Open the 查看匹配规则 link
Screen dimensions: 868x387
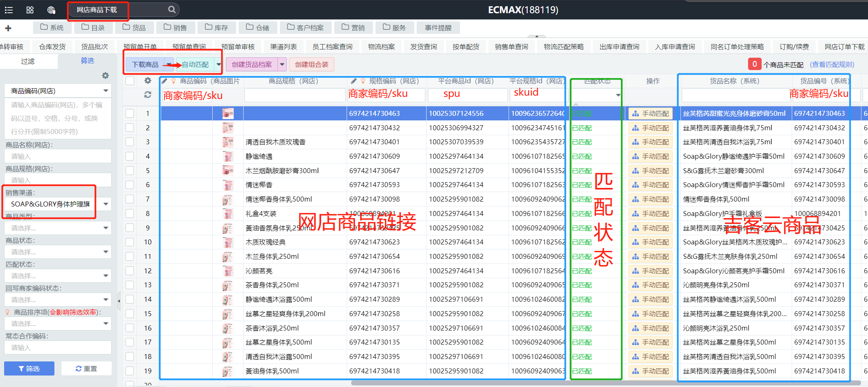click(832, 64)
